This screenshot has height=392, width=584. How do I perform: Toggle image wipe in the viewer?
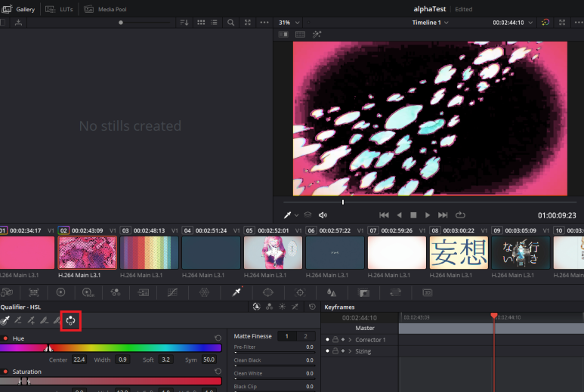coord(283,35)
